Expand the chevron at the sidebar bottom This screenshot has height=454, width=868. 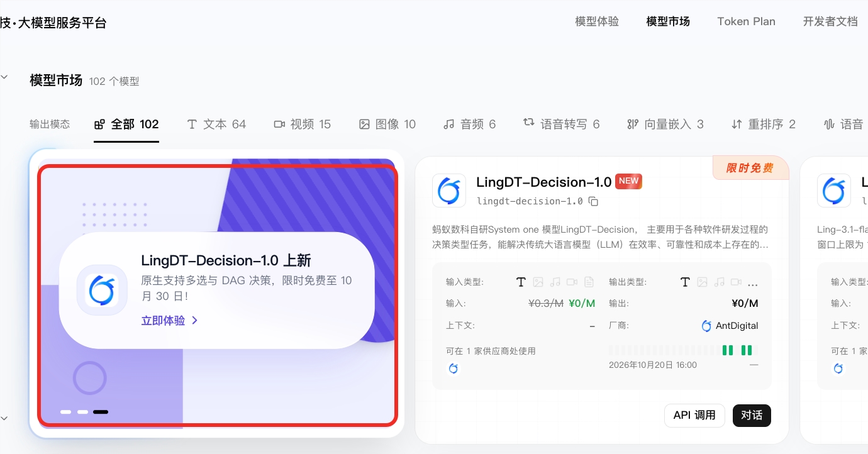click(x=4, y=418)
